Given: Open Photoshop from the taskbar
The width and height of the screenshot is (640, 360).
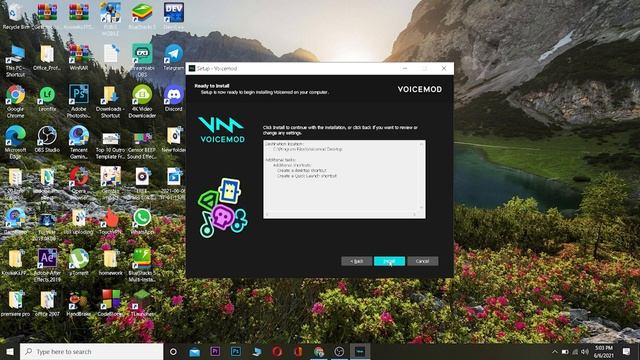Looking at the screenshot, I should (236, 351).
